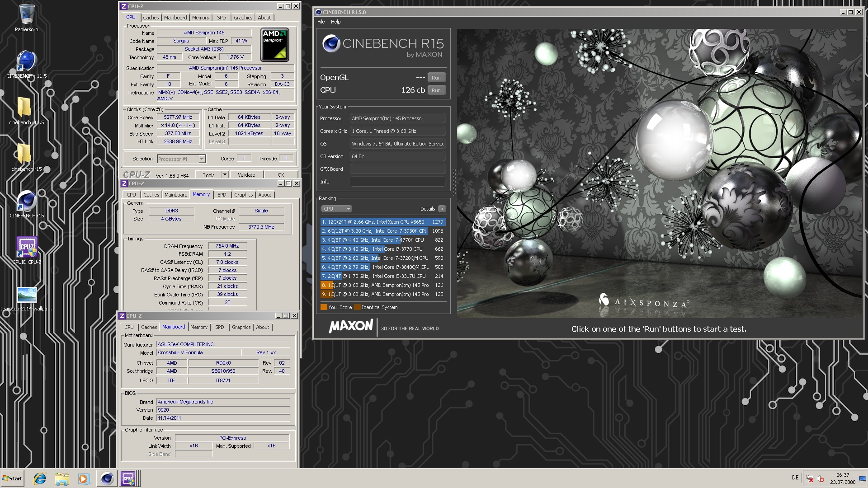Select Graphics tab in bottom CPU-Z window
Viewport: 868px width, 488px height.
tap(241, 327)
